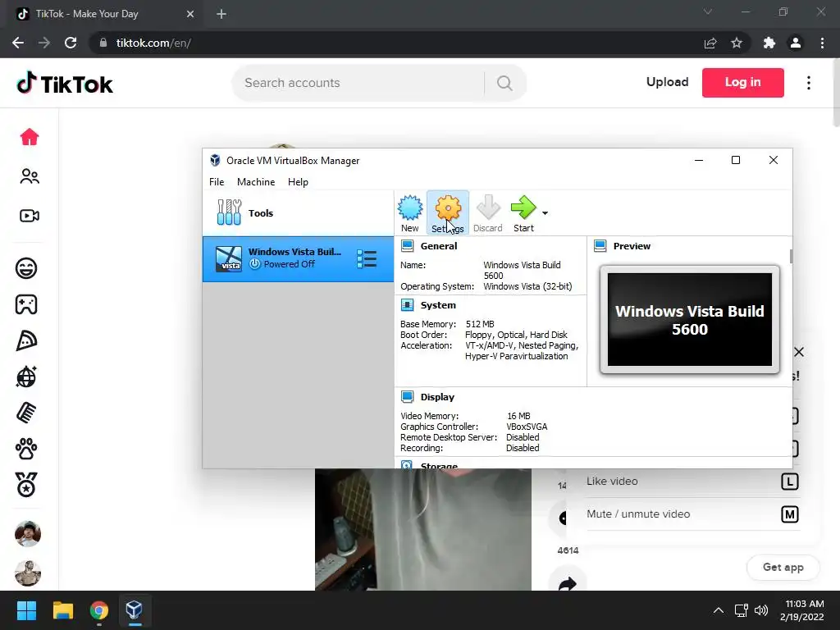Open the Dance disco ball category icon
Image resolution: width=840 pixels, height=630 pixels.
click(x=26, y=377)
